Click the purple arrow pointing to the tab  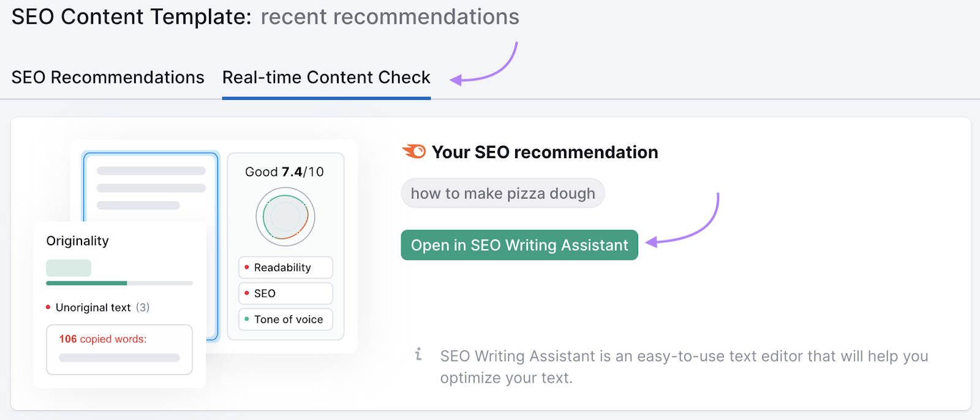click(484, 67)
